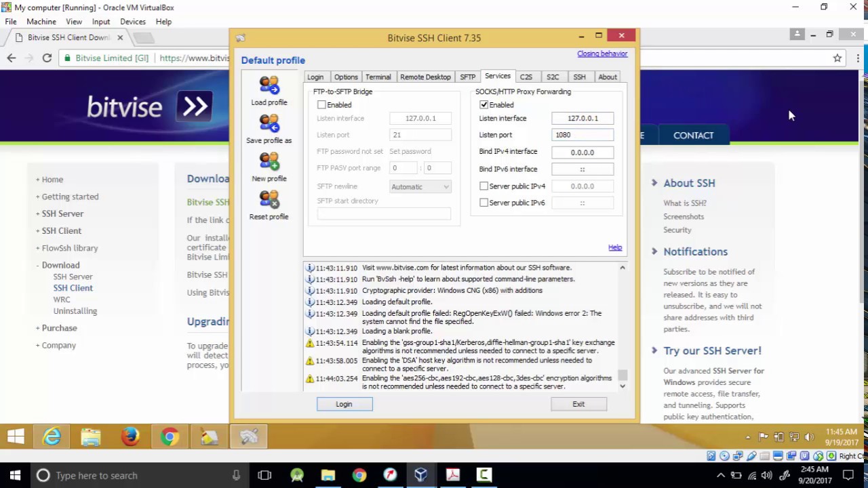This screenshot has height=488, width=868.
Task: Click CONTACT on website navigation
Action: coord(693,136)
